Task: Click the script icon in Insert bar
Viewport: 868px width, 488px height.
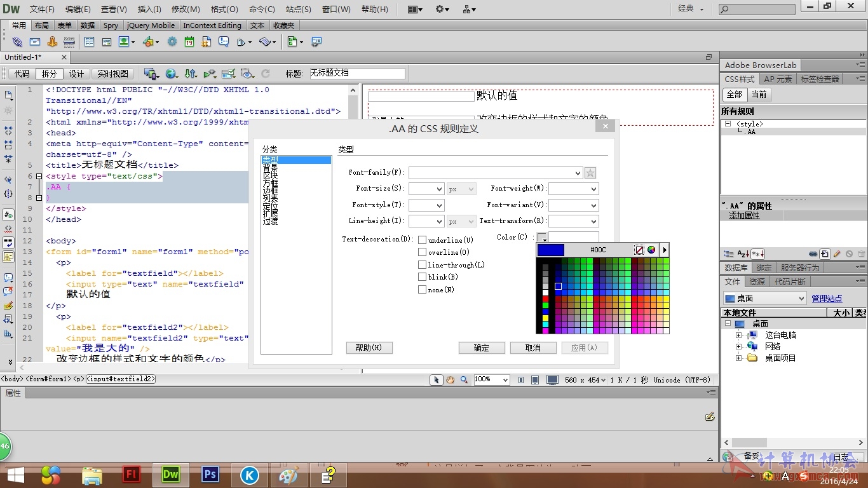Action: (265, 41)
